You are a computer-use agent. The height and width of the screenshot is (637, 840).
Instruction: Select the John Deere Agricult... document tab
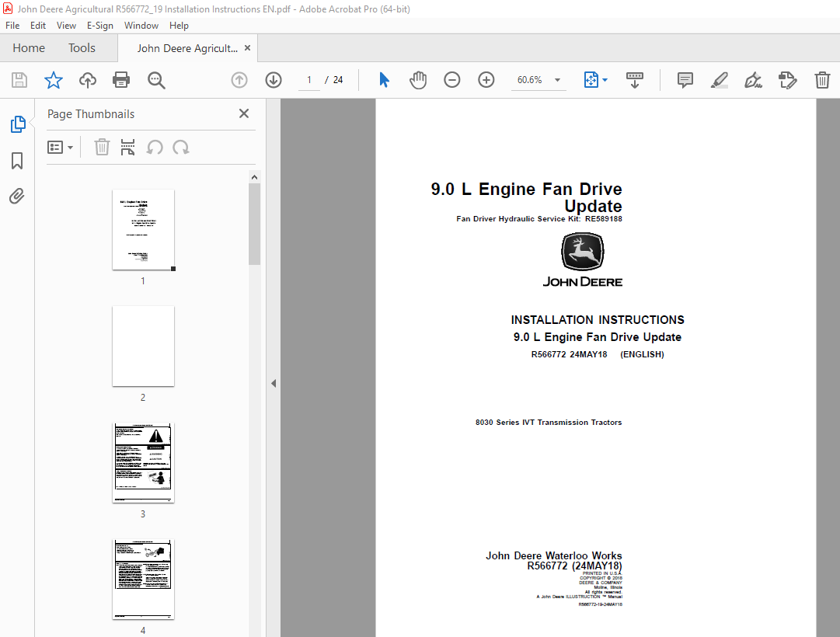click(x=187, y=48)
